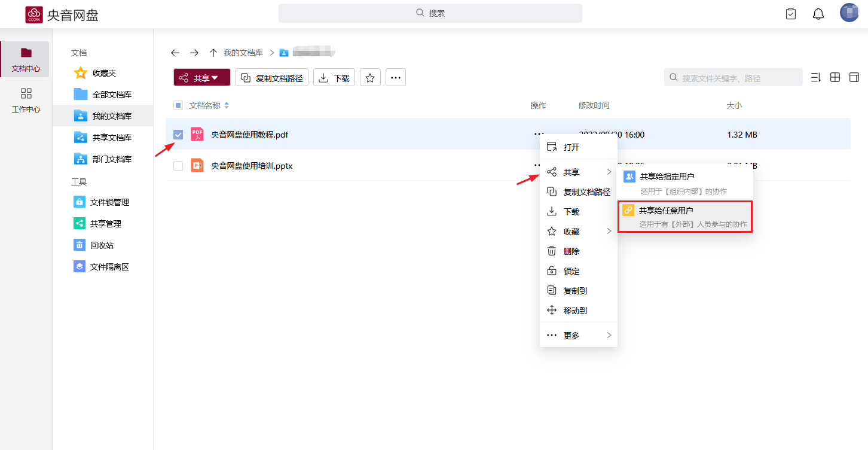This screenshot has height=450, width=868.
Task: Choose 删除 from the context menu
Action: click(571, 251)
